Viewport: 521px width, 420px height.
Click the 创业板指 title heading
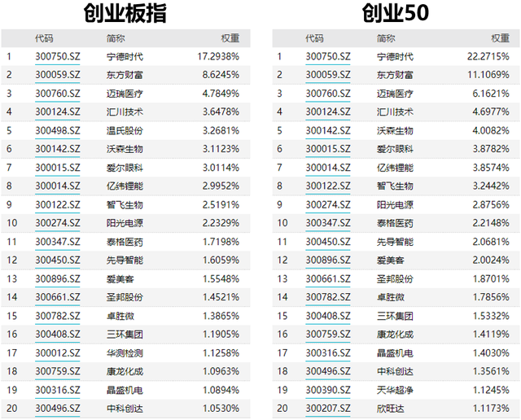tap(125, 13)
